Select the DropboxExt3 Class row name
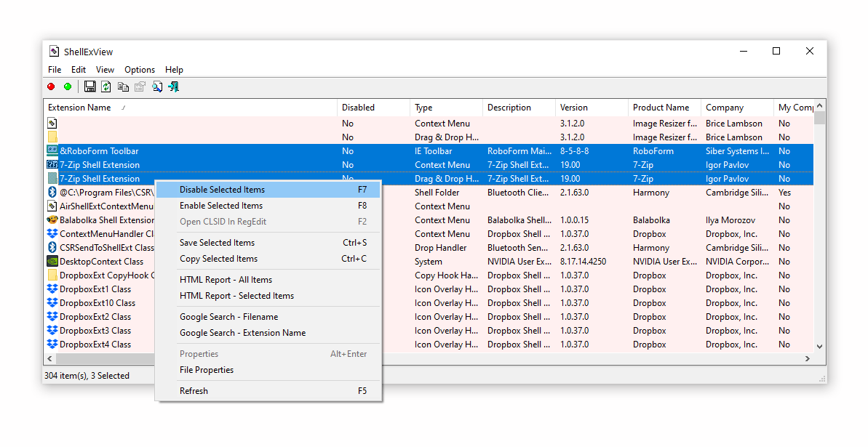 pos(95,330)
